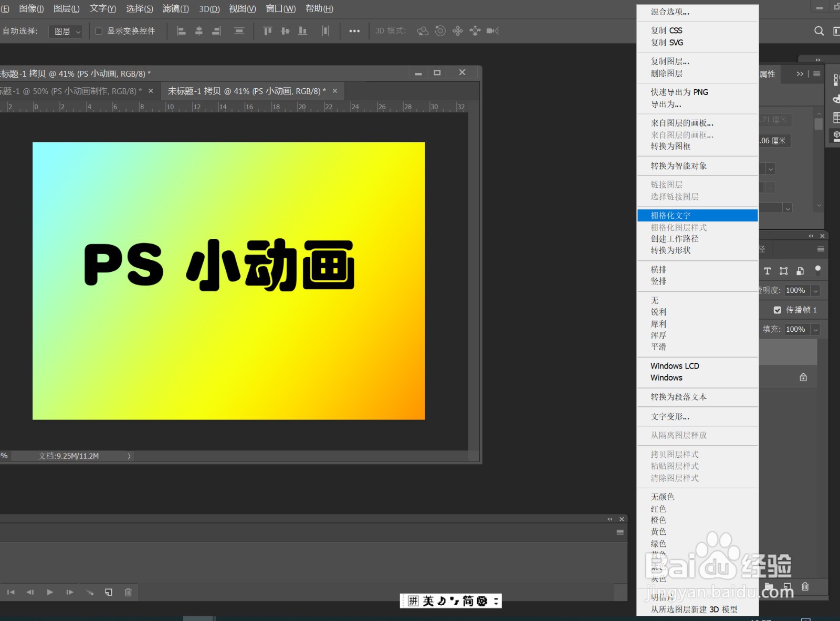Click the ellipsis icon in the options bar
Screen dimensions: 840x621
pos(354,31)
